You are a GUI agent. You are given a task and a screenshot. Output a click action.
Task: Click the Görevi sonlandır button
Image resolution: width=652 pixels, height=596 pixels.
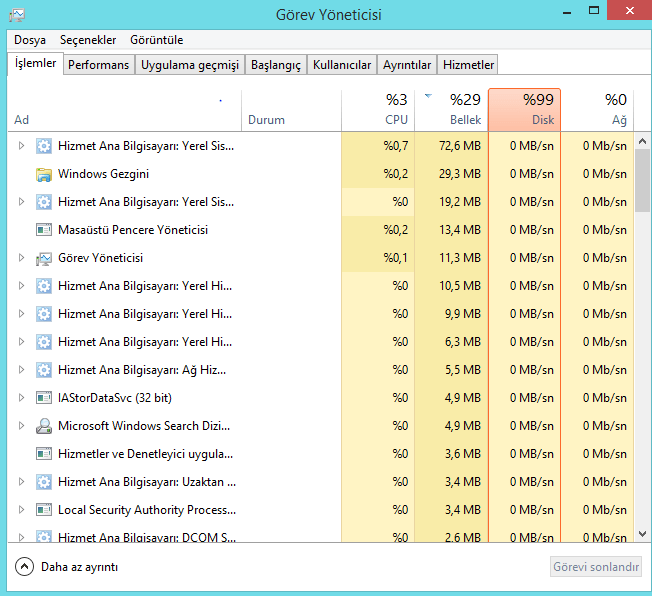[x=596, y=567]
